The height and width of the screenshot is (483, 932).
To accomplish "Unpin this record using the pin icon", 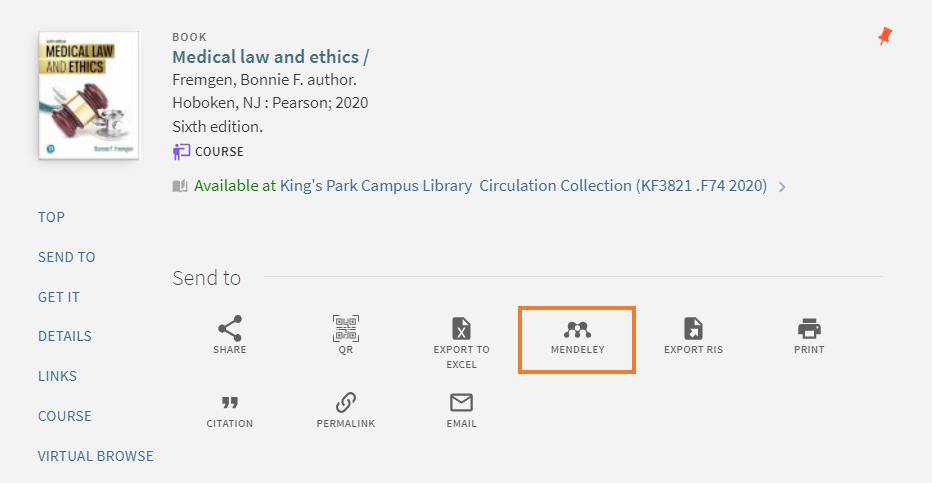I will point(885,36).
